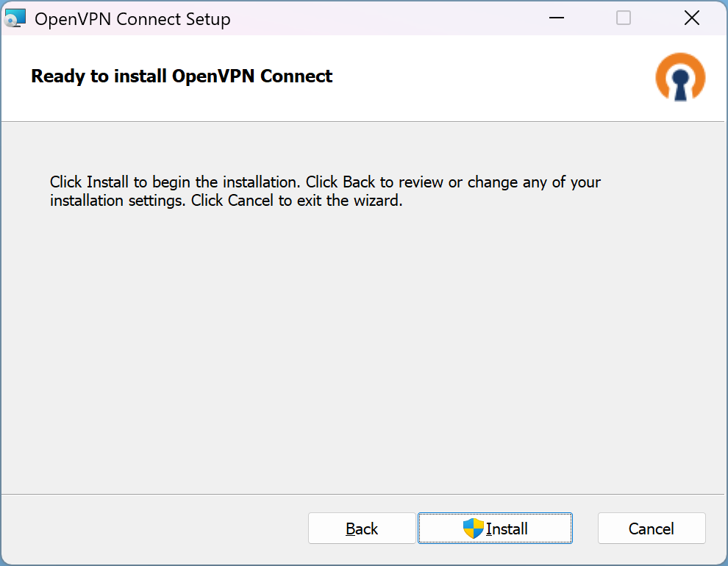Go Back to review installation settings
This screenshot has height=566, width=728.
pos(362,529)
